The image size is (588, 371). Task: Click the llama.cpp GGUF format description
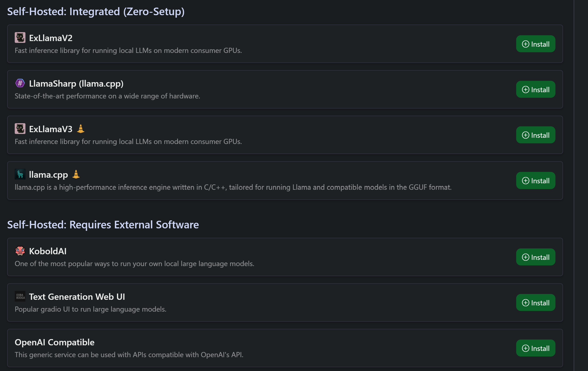233,187
